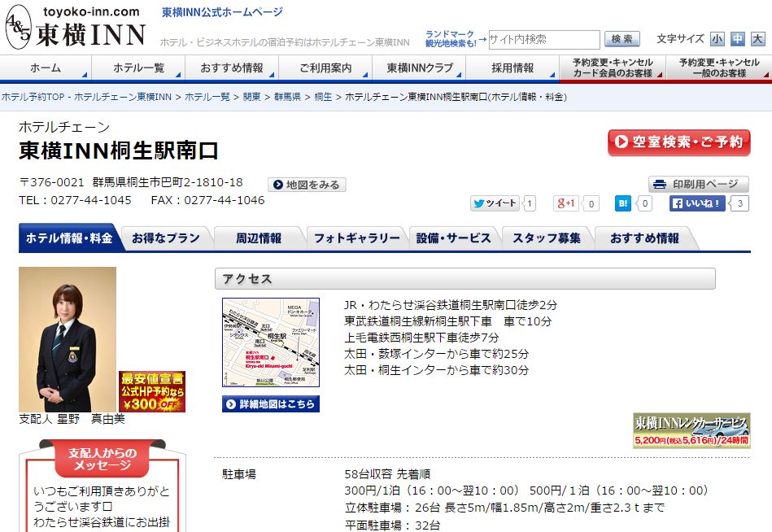Click the Facebook like count 3
Screen dimensions: 772x532
[x=740, y=203]
